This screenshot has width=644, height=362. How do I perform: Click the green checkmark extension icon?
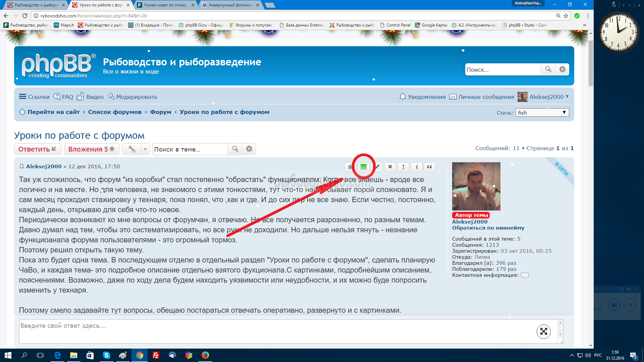tap(577, 16)
